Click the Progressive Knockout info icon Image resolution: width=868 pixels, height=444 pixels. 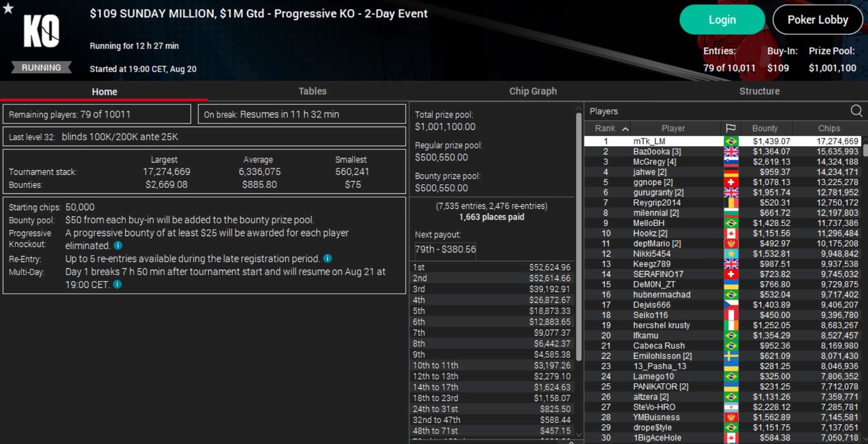click(118, 246)
